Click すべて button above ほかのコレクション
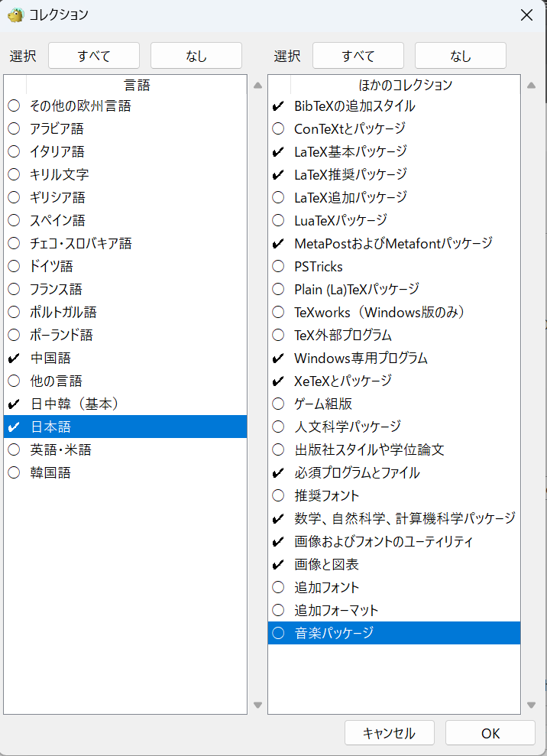 [357, 55]
